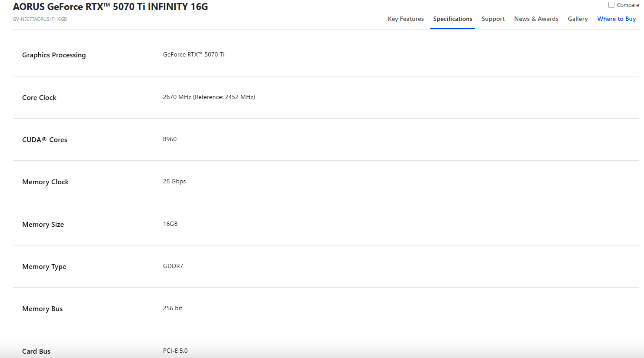Open the News & Awards tab
644x358 pixels.
(536, 19)
